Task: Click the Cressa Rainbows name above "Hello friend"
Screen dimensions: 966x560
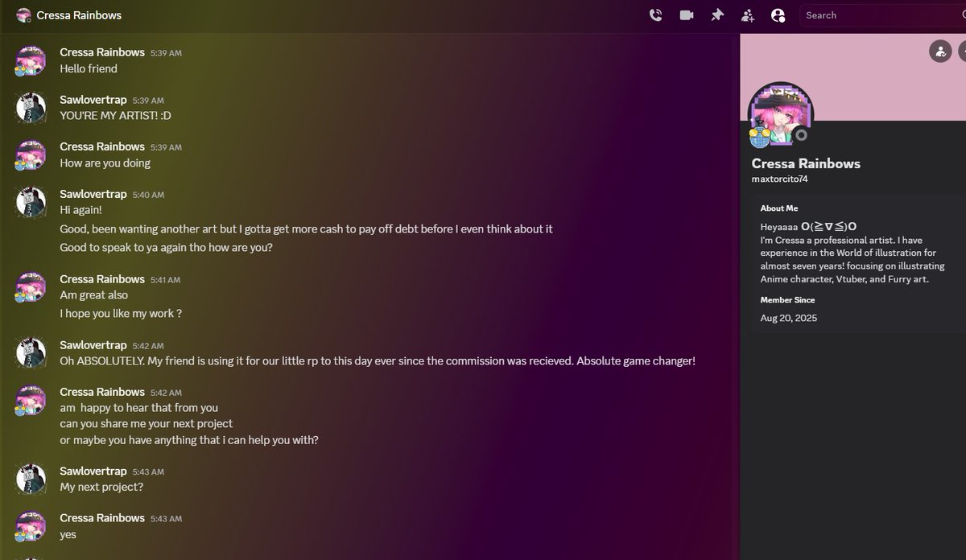Action: (x=102, y=52)
